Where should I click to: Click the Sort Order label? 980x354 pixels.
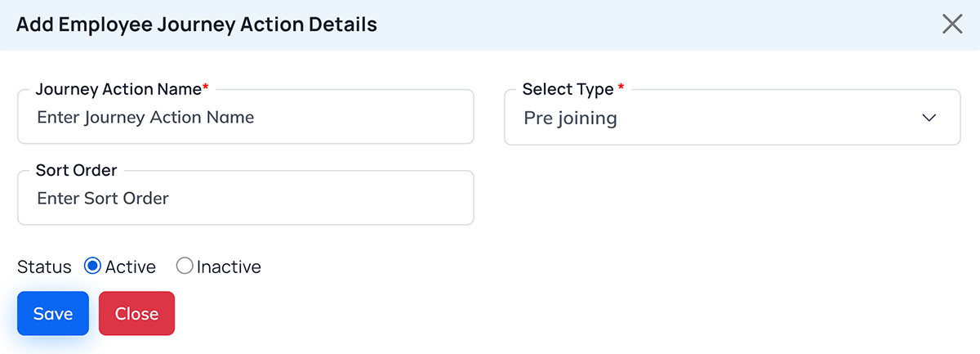pos(77,170)
